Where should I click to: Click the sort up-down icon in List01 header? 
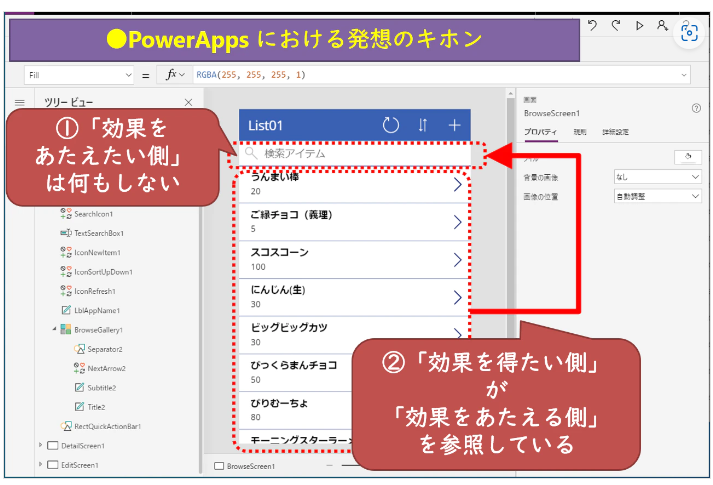point(423,125)
